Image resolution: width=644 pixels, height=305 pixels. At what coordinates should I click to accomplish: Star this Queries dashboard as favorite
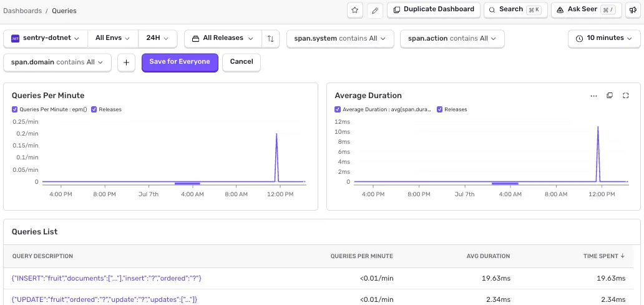pyautogui.click(x=355, y=10)
